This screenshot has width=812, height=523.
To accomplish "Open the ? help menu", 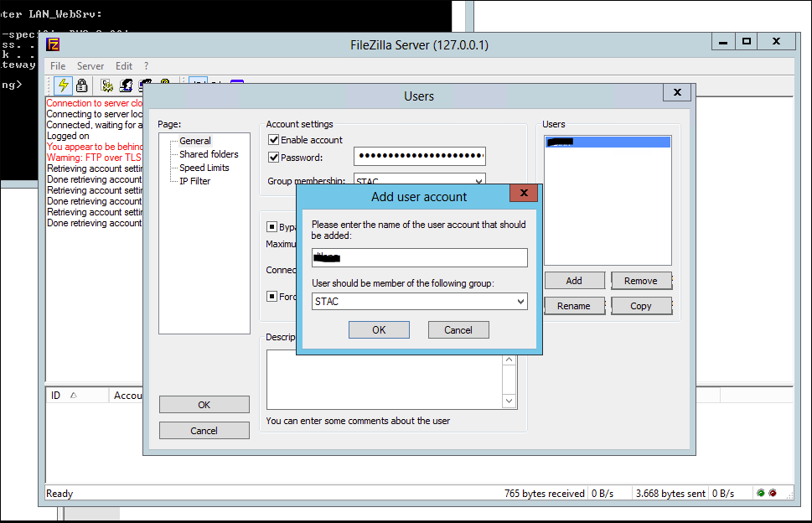I will click(147, 66).
